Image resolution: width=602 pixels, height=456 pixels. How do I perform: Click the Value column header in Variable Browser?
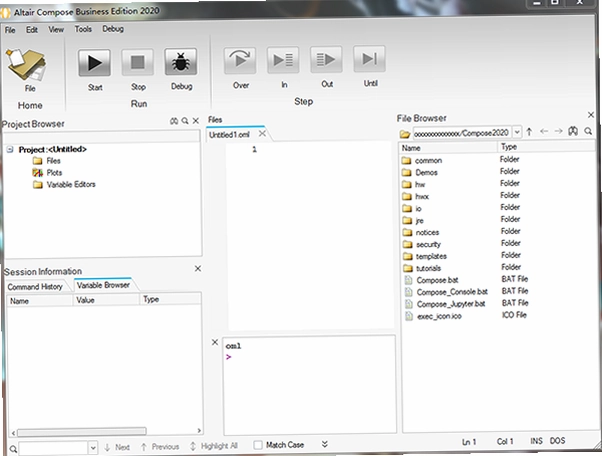tap(106, 300)
